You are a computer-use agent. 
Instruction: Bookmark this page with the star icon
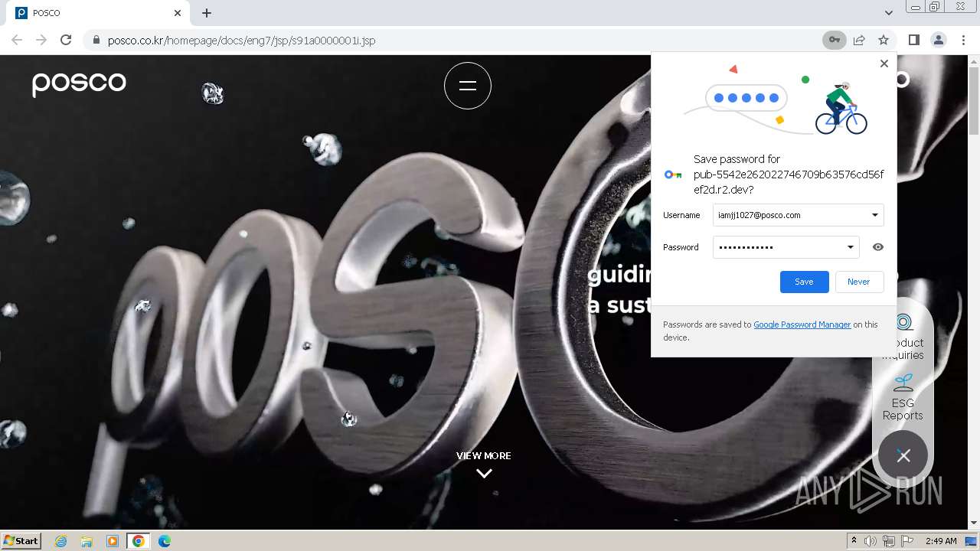(884, 40)
